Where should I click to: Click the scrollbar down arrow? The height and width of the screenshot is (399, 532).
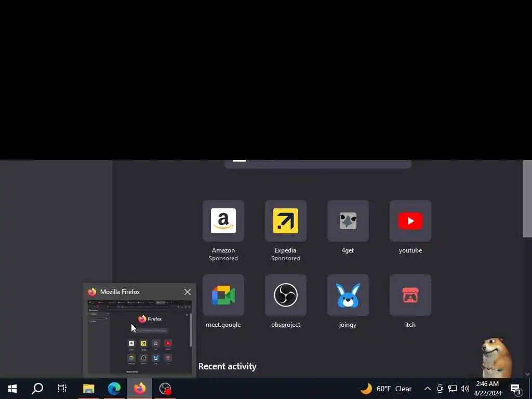click(527, 374)
